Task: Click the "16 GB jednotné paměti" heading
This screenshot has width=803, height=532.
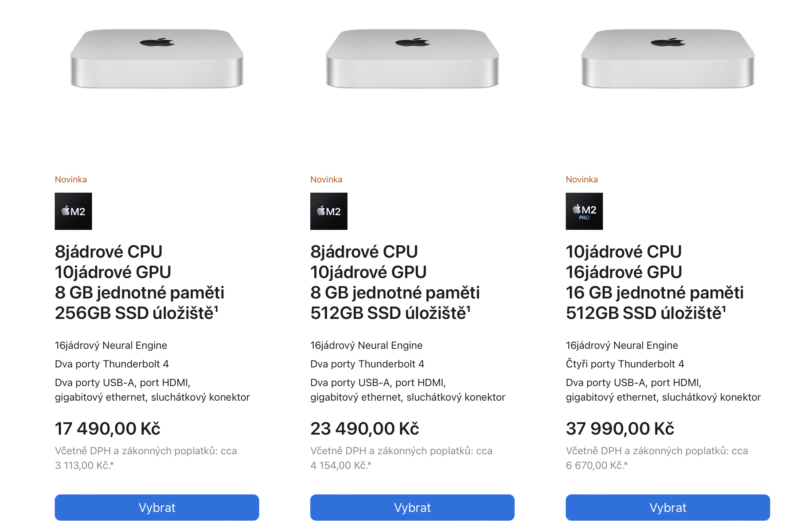Action: 654,293
